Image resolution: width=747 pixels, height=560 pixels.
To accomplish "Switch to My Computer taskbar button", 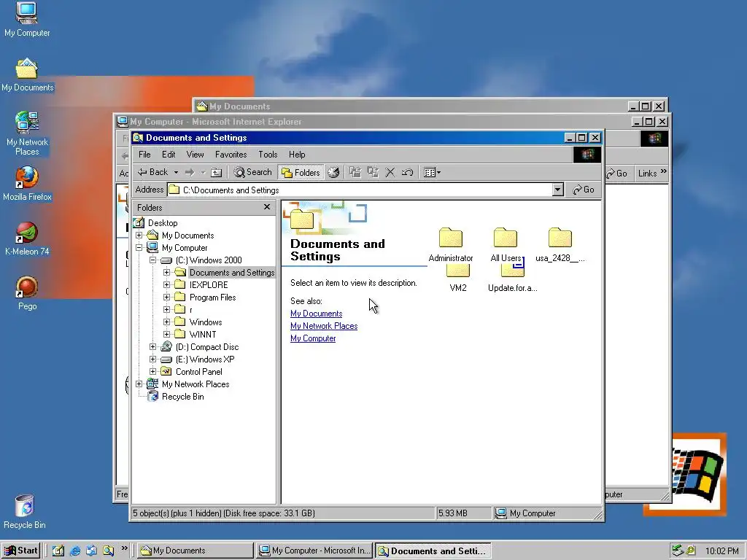I will pyautogui.click(x=314, y=551).
